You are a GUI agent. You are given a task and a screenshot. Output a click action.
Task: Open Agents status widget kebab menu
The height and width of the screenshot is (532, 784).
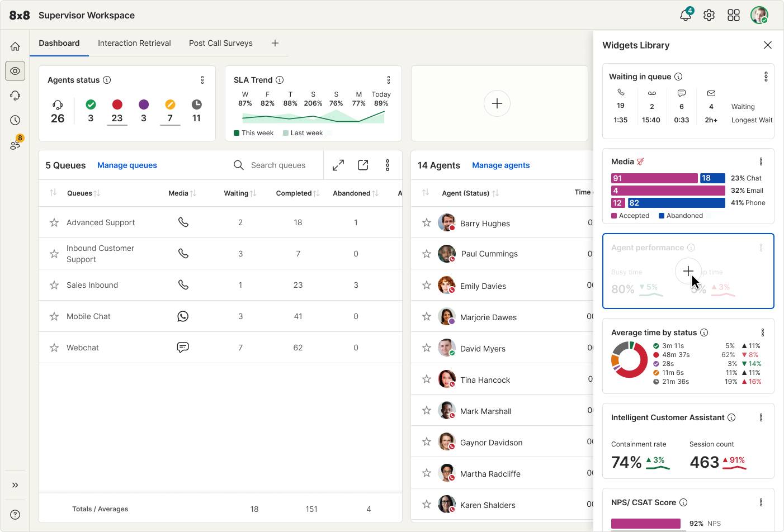pos(202,80)
